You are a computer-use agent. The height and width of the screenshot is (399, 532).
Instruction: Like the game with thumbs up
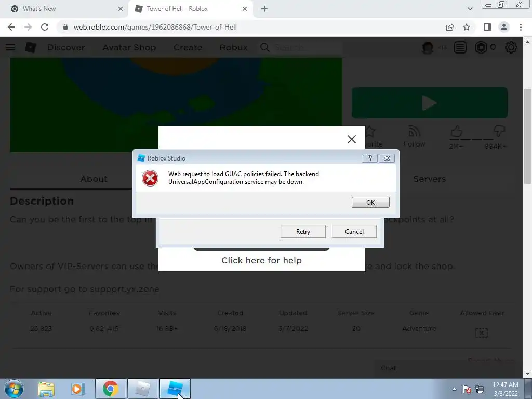tap(456, 131)
